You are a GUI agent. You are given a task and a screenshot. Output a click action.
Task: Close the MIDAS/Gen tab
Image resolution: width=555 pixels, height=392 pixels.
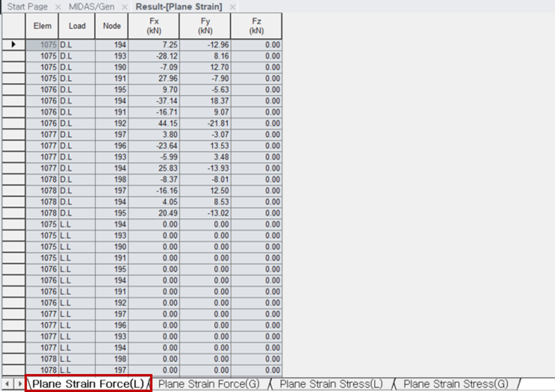(x=124, y=7)
